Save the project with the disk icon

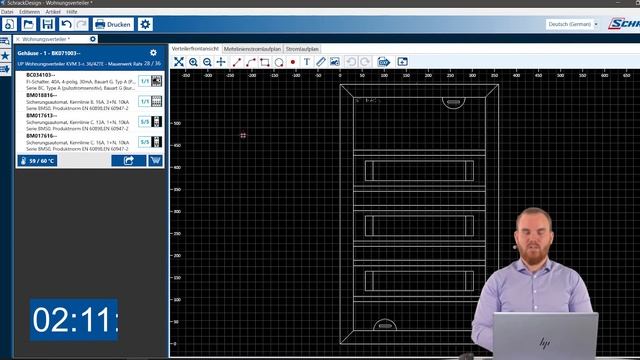[47, 24]
